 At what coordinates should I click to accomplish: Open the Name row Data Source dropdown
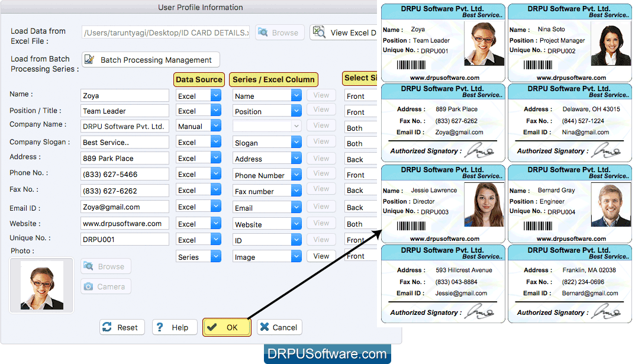coord(216,95)
